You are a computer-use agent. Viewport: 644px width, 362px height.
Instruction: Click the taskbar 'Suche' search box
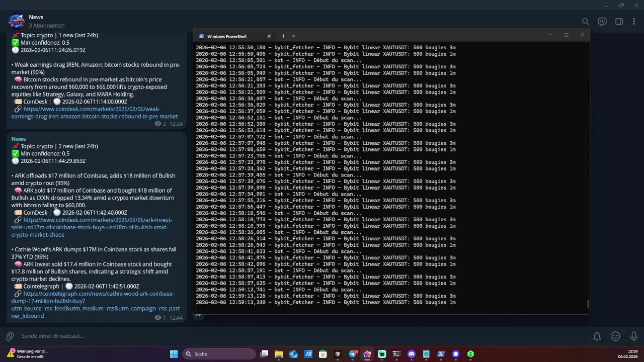tap(219, 354)
